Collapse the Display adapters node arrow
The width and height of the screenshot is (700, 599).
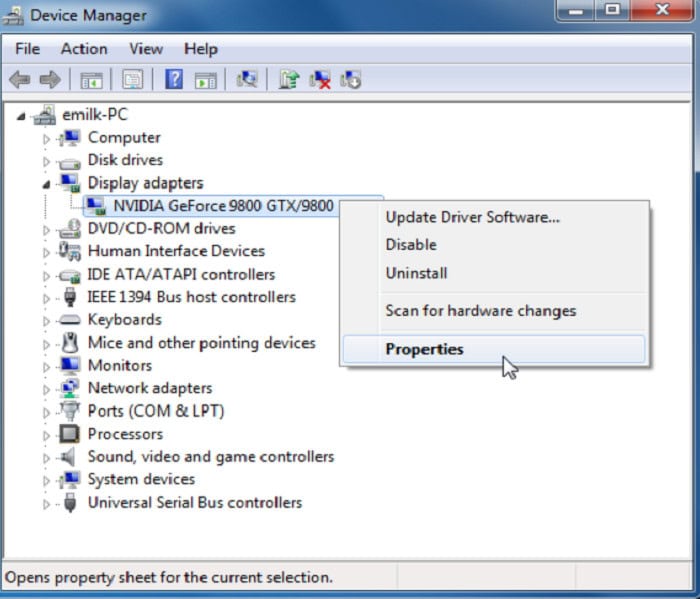pyautogui.click(x=46, y=184)
